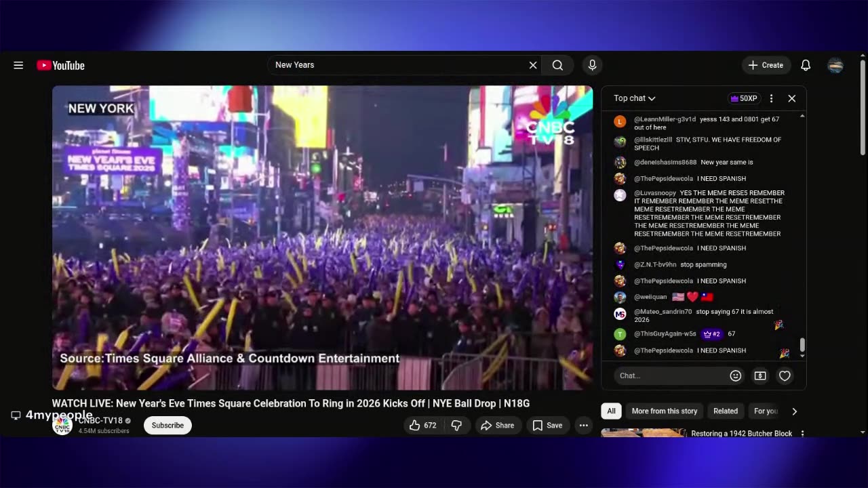Click the live video player

[x=322, y=237]
